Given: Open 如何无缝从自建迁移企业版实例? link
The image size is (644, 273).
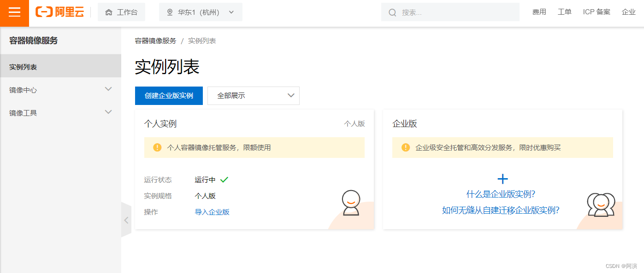Looking at the screenshot, I should 501,210.
